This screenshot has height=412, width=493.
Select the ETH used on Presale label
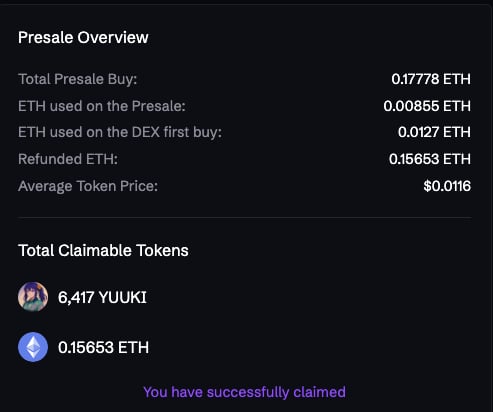[x=102, y=106]
